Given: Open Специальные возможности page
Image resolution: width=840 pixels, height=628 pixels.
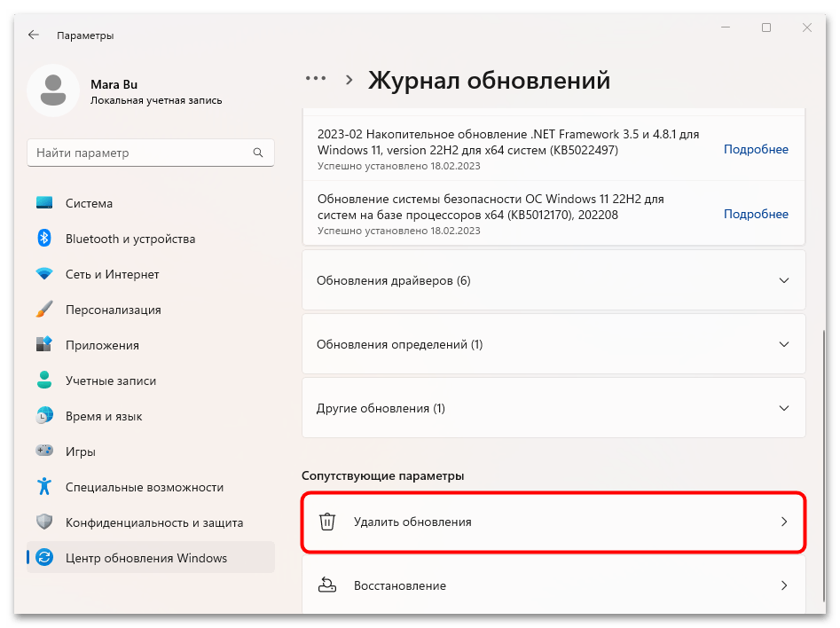Looking at the screenshot, I should coord(151,487).
